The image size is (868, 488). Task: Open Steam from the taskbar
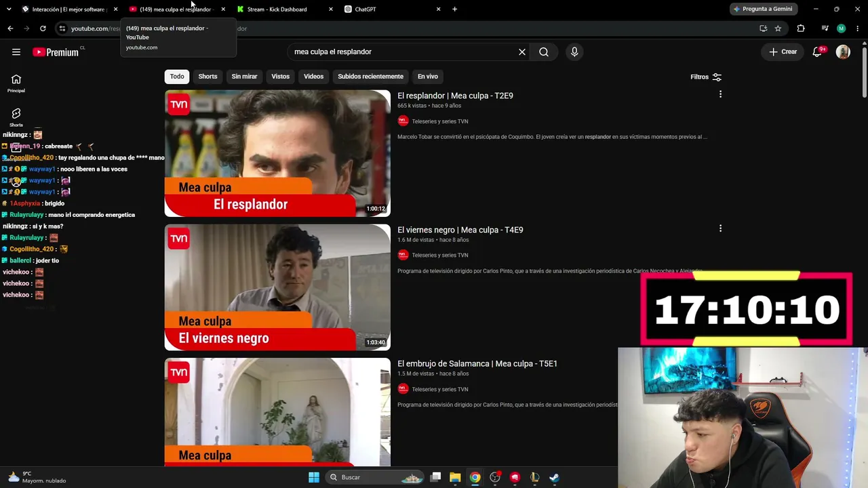[x=554, y=477]
